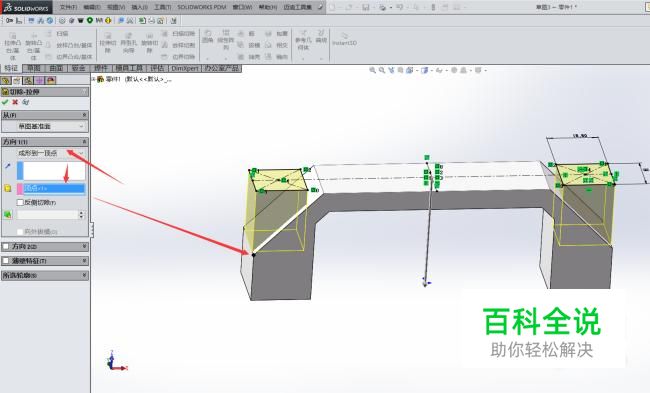
Task: Click the Print icon in top toolbar
Action: click(382, 7)
